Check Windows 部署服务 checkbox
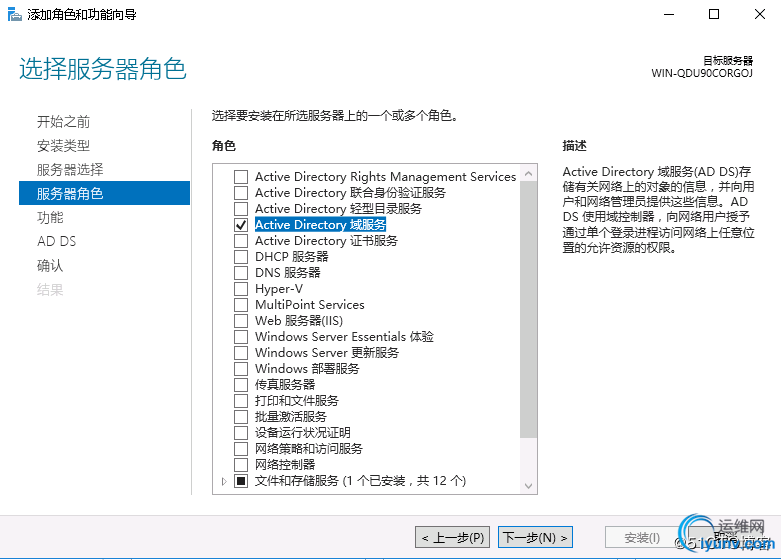This screenshot has width=781, height=560. [241, 369]
